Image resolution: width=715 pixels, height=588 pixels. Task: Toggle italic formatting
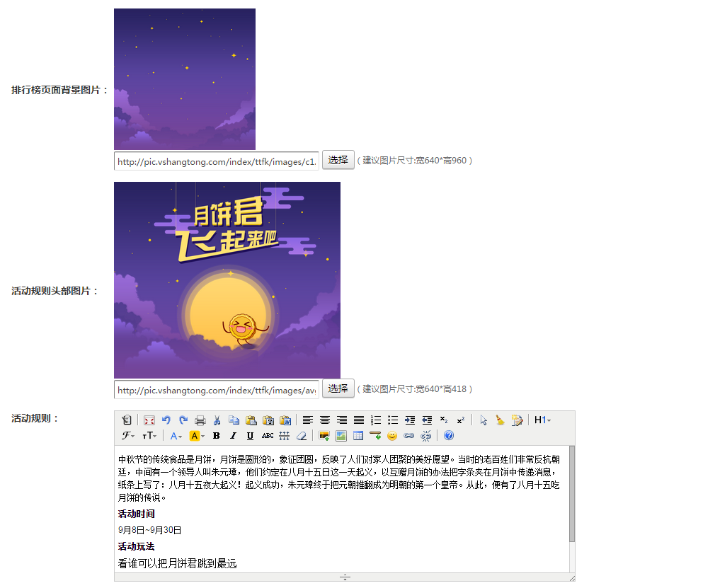click(x=234, y=436)
